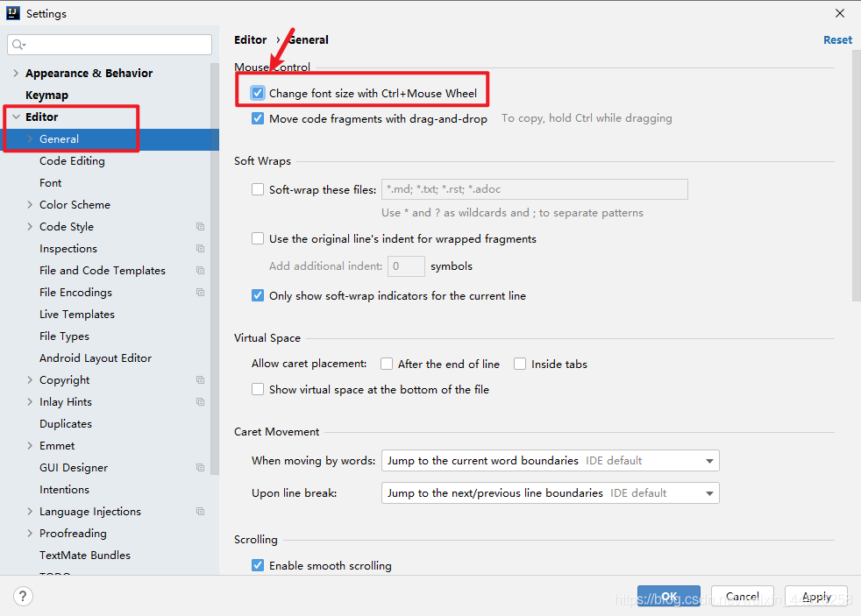Viewport: 861px width, 616px height.
Task: Click the help question mark icon
Action: coord(23,596)
